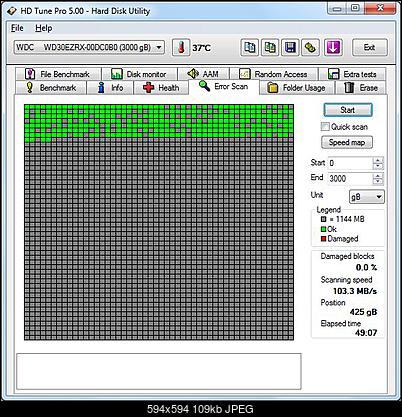Click the grey 1144 MB legend swatch

(x=323, y=219)
